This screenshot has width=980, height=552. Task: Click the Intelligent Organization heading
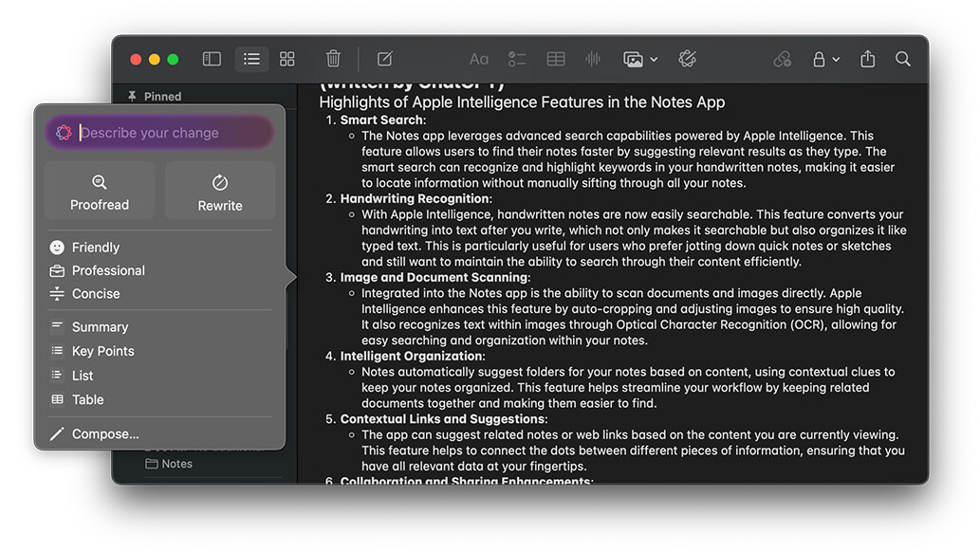413,357
